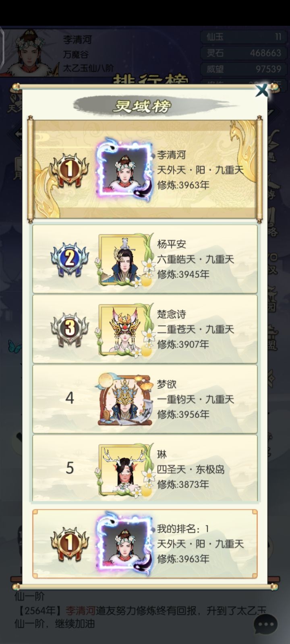Select 梦欲 rank 4 entry
This screenshot has height=644, width=290.
tap(145, 399)
